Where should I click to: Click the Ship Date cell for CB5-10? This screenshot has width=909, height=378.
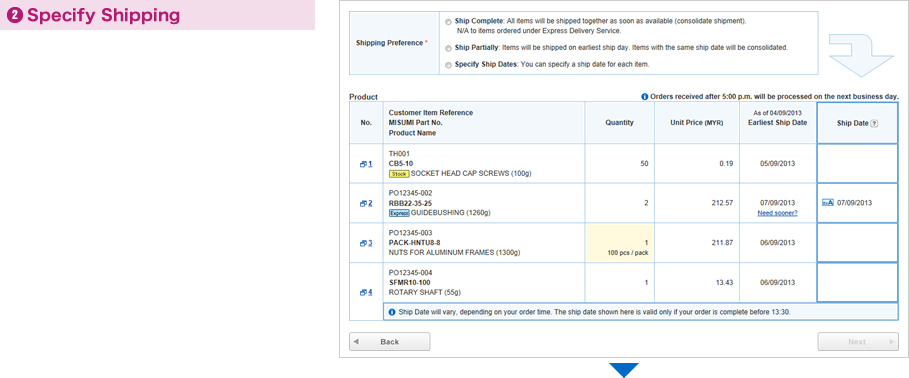click(x=857, y=163)
